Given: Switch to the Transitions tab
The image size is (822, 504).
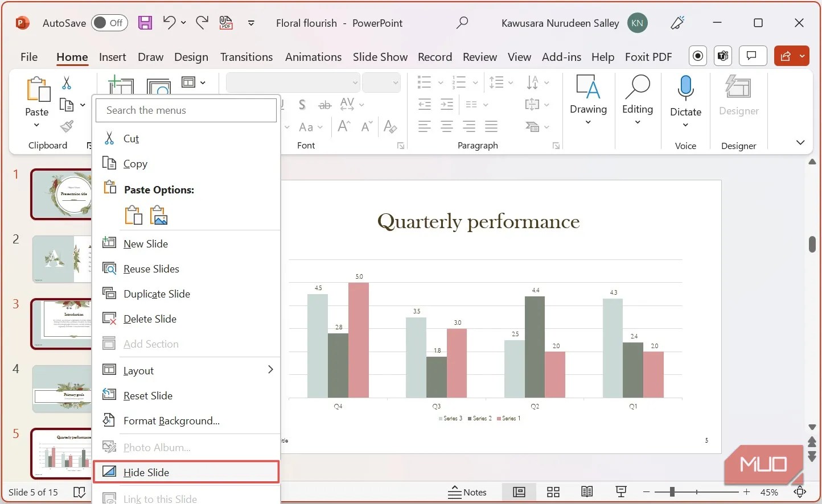Looking at the screenshot, I should point(246,57).
